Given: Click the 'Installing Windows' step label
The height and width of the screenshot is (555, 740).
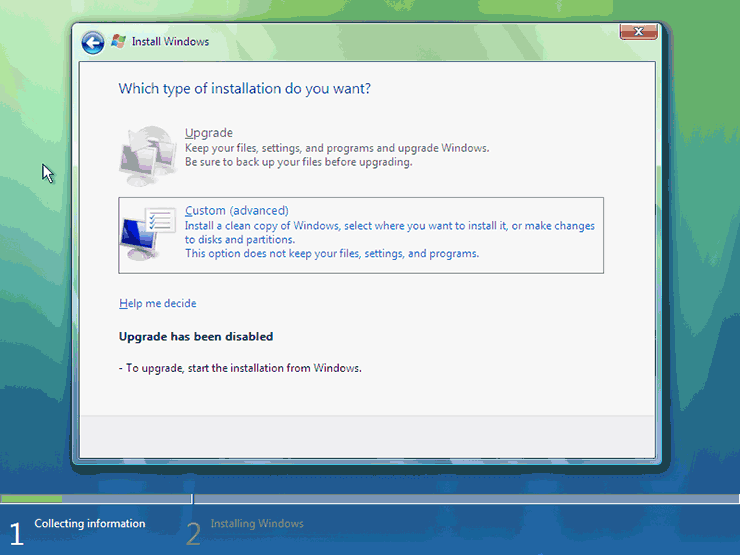Looking at the screenshot, I should [257, 523].
